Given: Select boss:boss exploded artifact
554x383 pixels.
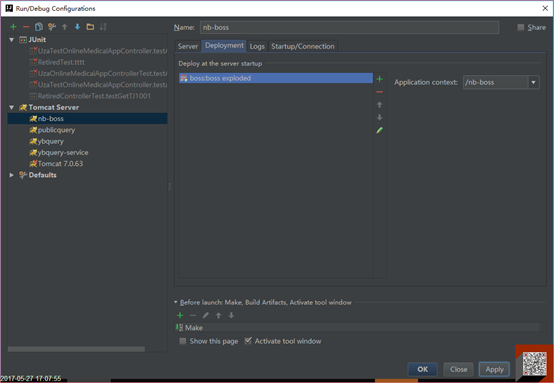Looking at the screenshot, I should click(276, 78).
